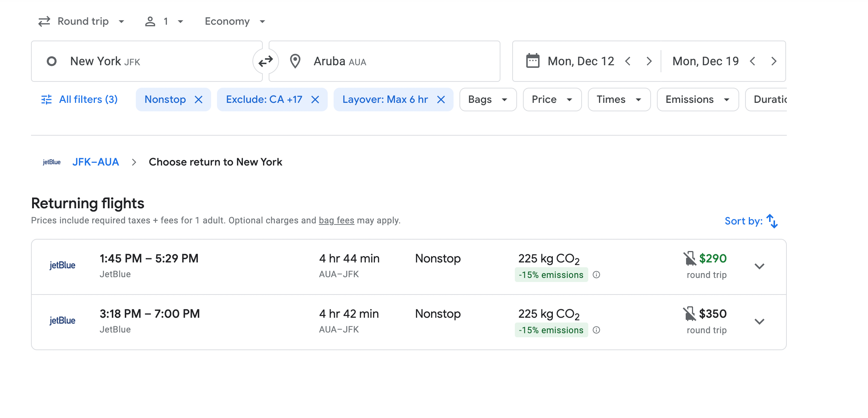The image size is (868, 418).
Task: Advance the return date by one day
Action: (774, 61)
